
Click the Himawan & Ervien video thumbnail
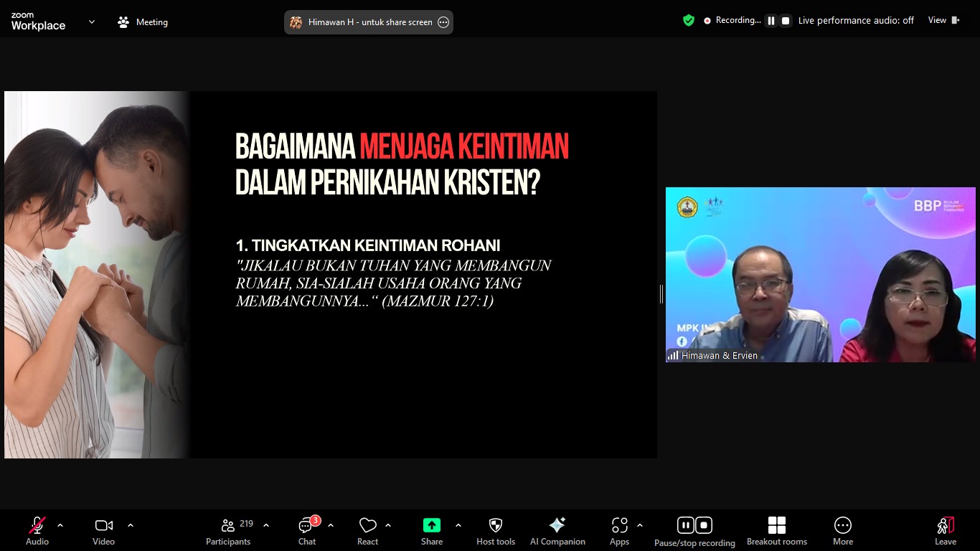click(820, 275)
